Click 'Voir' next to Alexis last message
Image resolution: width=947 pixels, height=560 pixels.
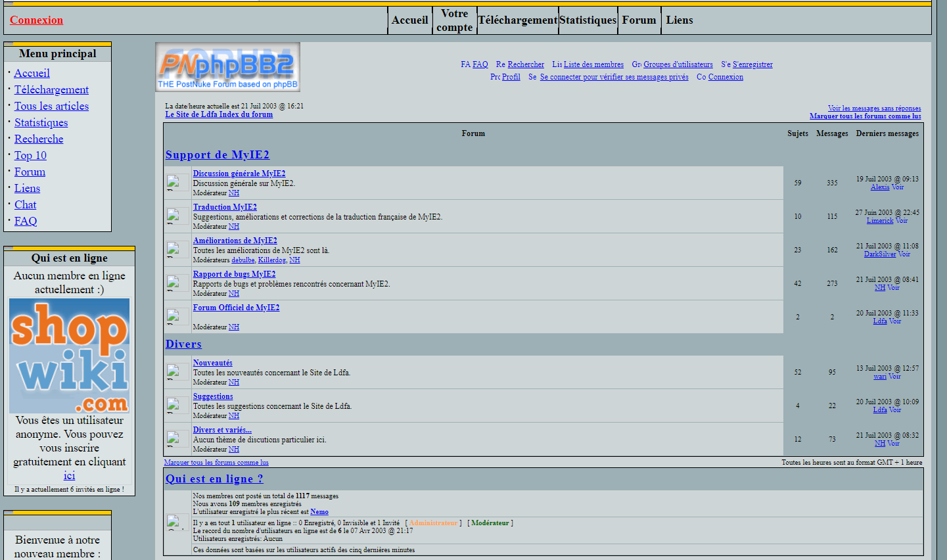(x=898, y=187)
